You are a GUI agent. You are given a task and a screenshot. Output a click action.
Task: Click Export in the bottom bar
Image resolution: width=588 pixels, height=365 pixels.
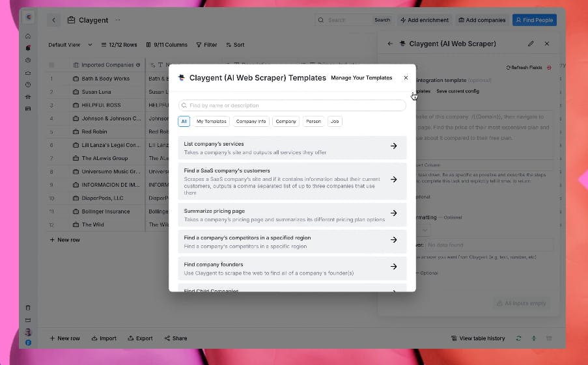point(140,338)
